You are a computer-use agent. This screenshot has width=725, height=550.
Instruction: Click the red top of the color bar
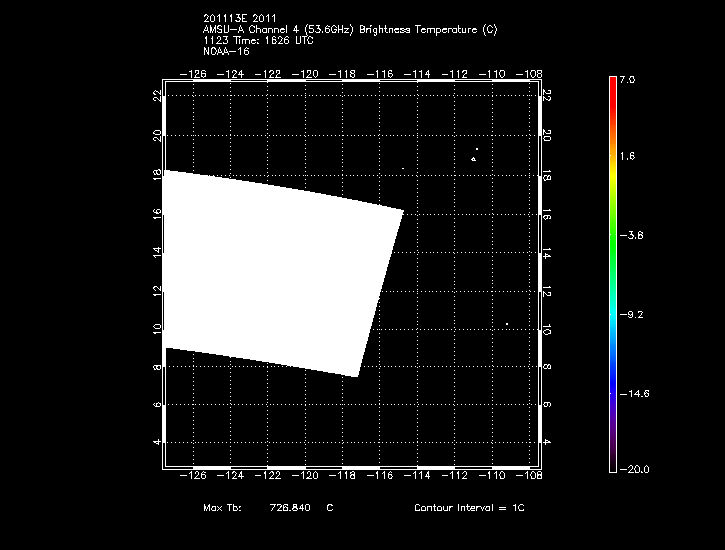(x=612, y=84)
